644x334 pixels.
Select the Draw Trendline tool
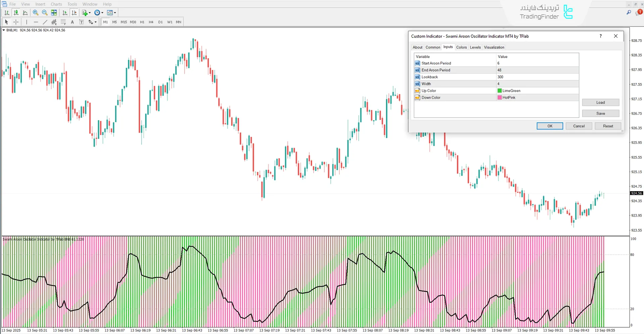pyautogui.click(x=45, y=22)
